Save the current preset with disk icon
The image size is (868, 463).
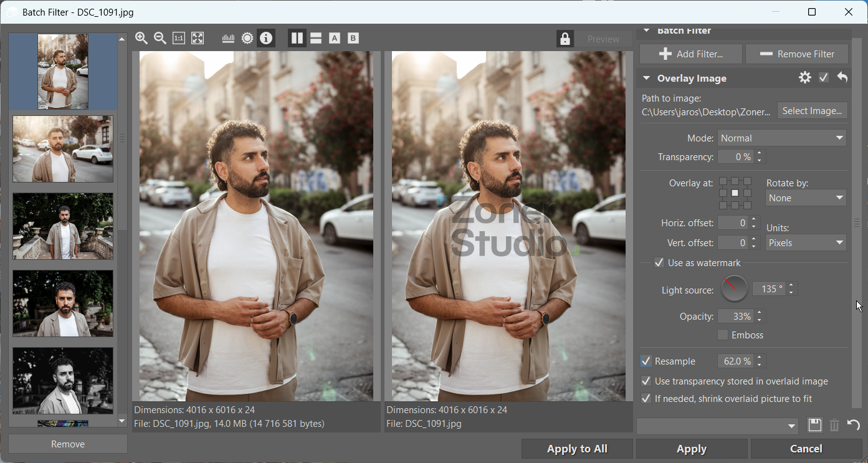[x=814, y=426]
